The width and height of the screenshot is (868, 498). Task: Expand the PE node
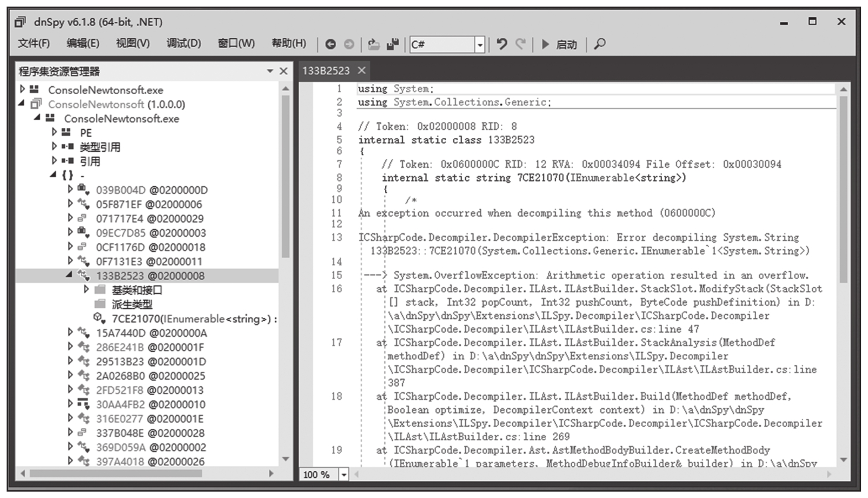tap(55, 132)
